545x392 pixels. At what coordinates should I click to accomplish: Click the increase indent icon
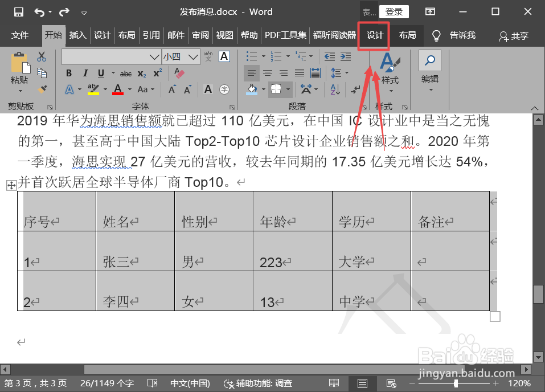coord(346,56)
